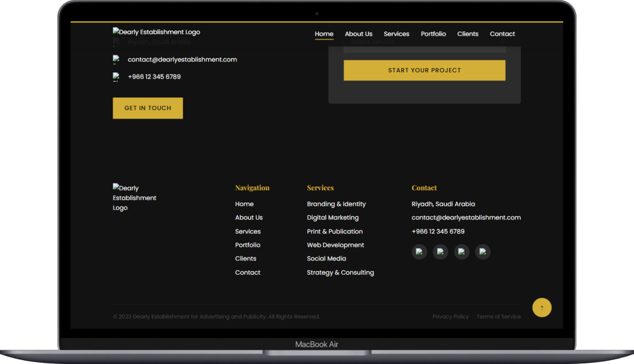Click the icon beside the contact email address
Viewport: 634px width, 364px height.
tap(117, 59)
